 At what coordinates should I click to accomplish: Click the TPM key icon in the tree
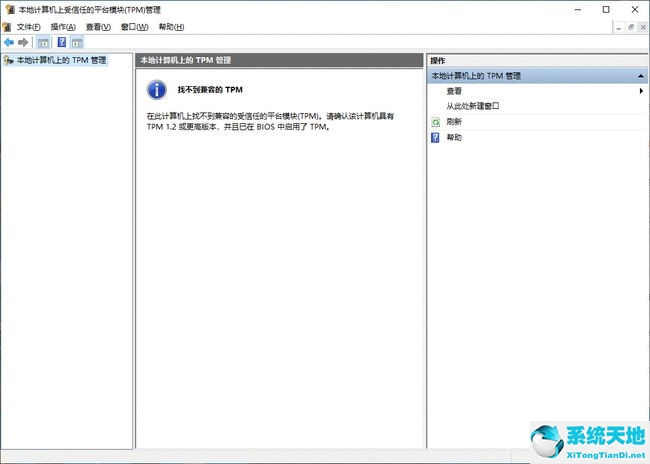(x=8, y=61)
